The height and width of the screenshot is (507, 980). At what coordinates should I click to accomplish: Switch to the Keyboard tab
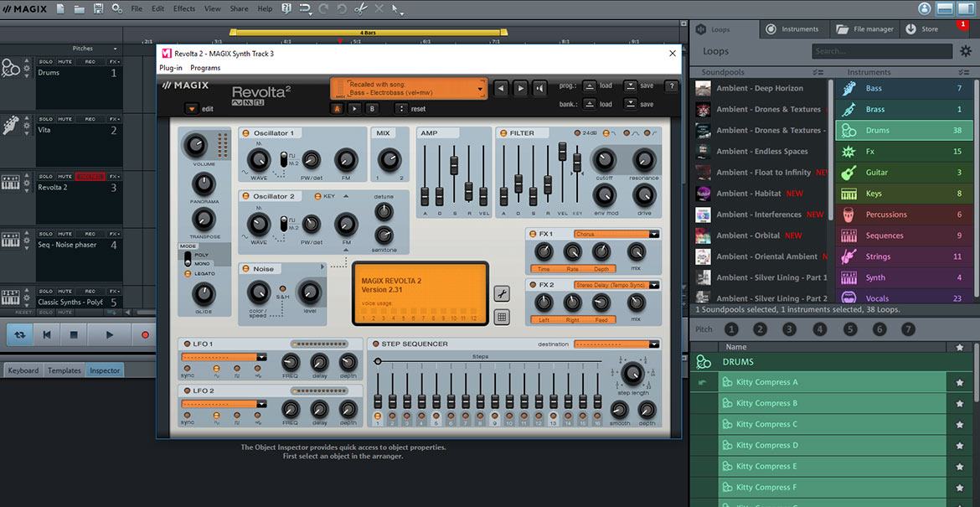tap(23, 370)
